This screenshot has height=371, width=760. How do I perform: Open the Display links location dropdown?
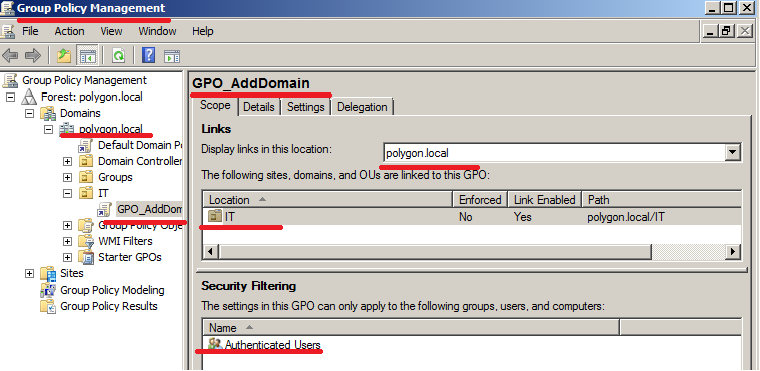click(732, 153)
